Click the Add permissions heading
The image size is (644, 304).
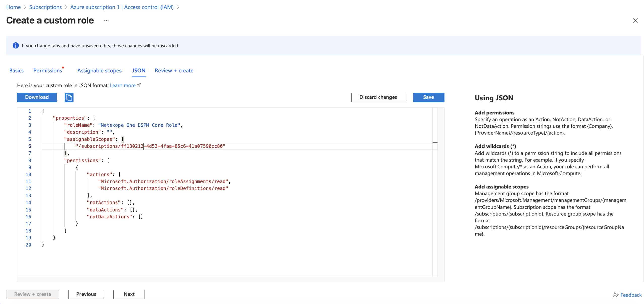coord(494,113)
